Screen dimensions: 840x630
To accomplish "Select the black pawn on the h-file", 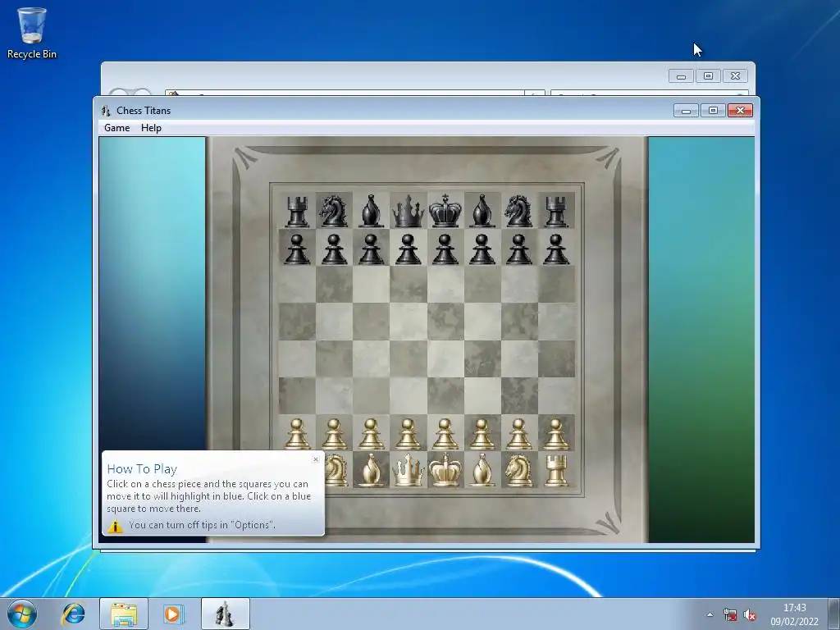I will (x=556, y=249).
